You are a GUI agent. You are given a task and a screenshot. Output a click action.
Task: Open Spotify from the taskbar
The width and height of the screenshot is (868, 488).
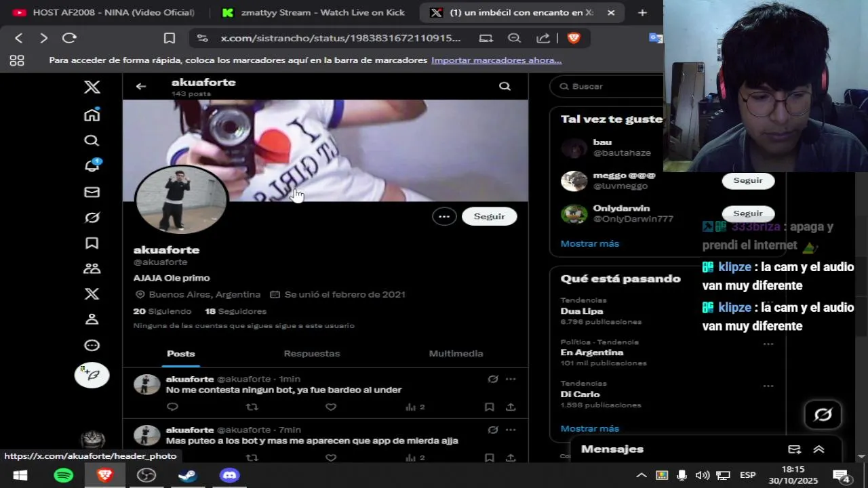tap(63, 475)
